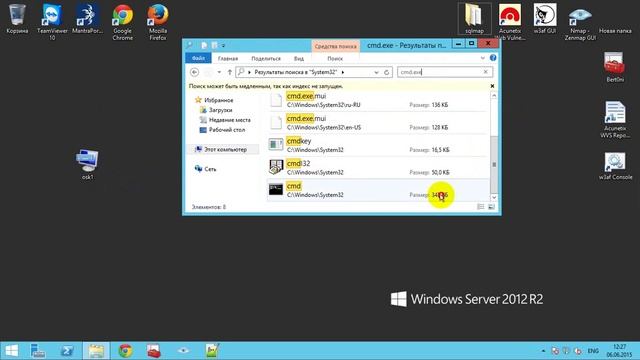Open the Главная ribbon tab
Screen dimensions: 640x360
(228, 58)
